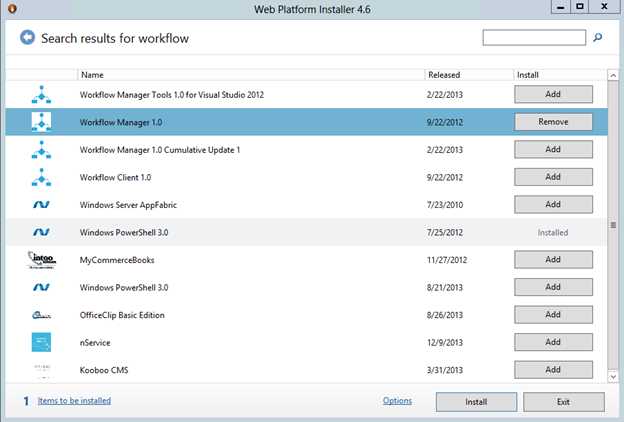Open the Options link

tap(397, 401)
